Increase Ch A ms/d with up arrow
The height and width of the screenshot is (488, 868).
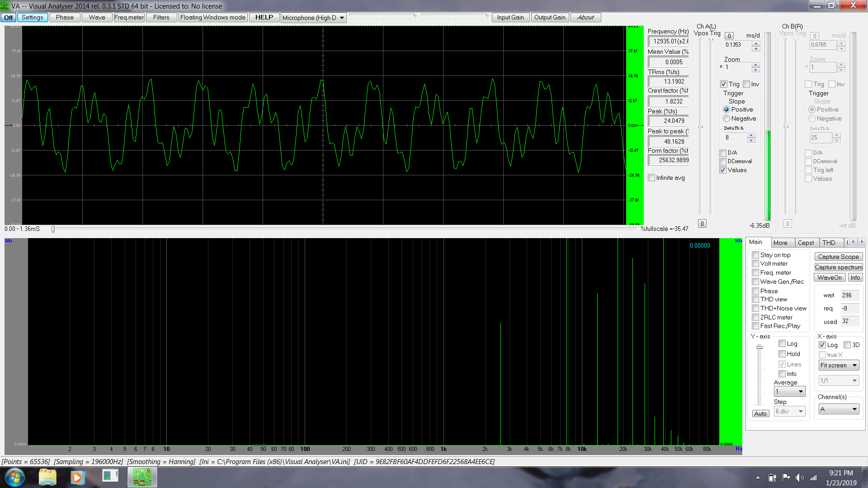756,43
